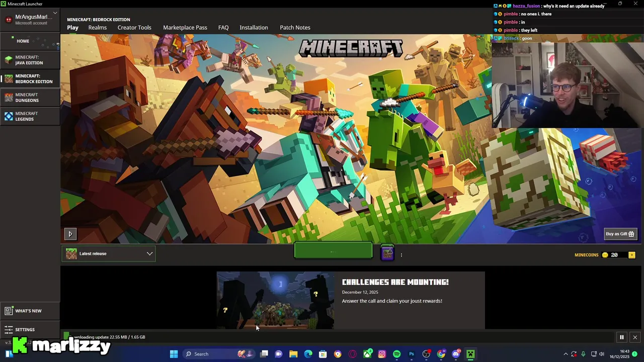This screenshot has width=644, height=362.
Task: Open the Challenges Are Mounting! headline
Action: click(395, 282)
